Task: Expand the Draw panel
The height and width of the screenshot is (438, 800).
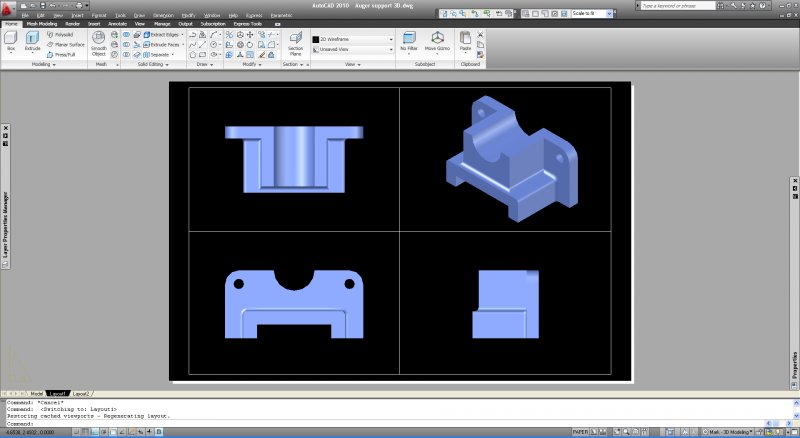Action: click(205, 64)
